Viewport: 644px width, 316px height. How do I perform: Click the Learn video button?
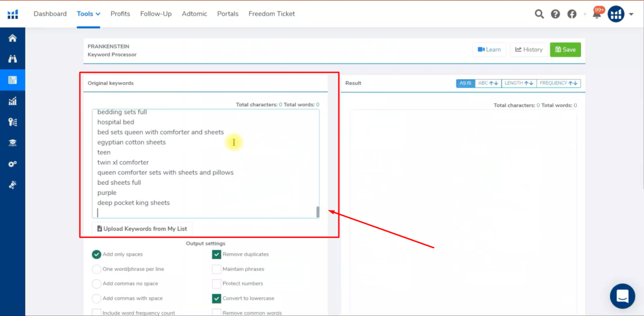click(x=489, y=50)
